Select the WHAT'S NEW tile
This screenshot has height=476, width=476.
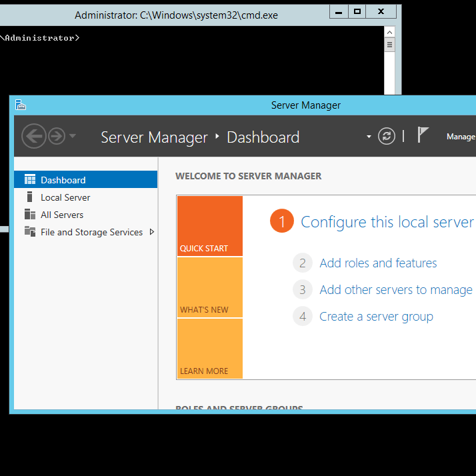click(x=210, y=287)
